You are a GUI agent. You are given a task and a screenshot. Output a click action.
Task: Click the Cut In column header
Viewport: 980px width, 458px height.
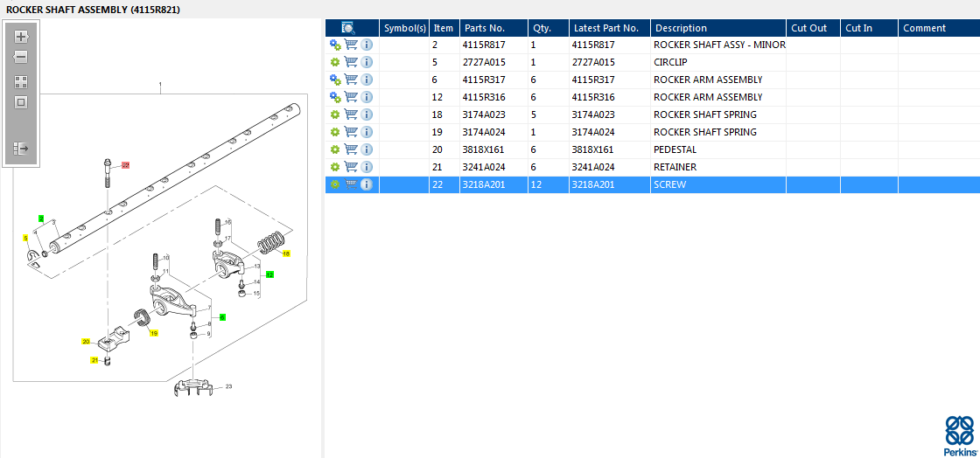click(x=869, y=28)
